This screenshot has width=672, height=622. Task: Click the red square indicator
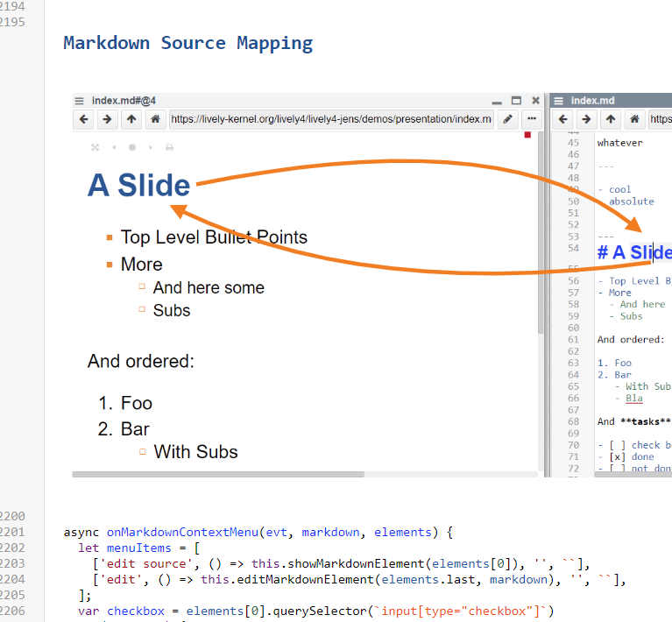point(527,135)
